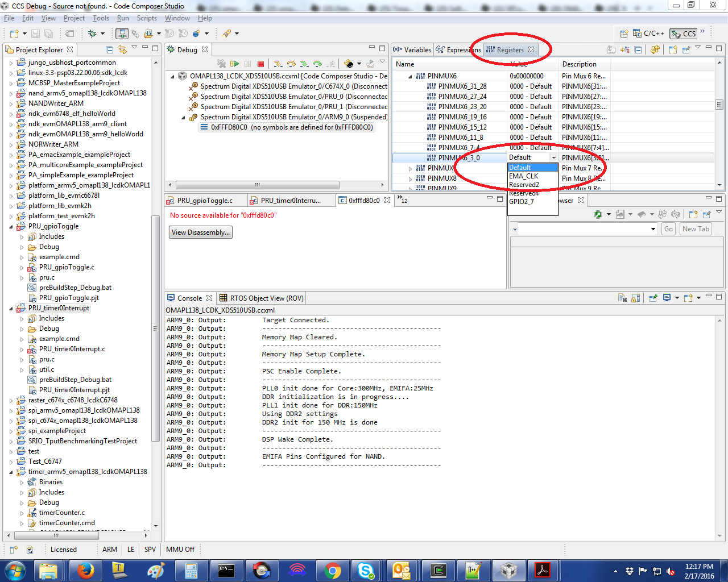This screenshot has height=582, width=728.
Task: Click the yellow refresh icon in Registers view
Action: (655, 49)
